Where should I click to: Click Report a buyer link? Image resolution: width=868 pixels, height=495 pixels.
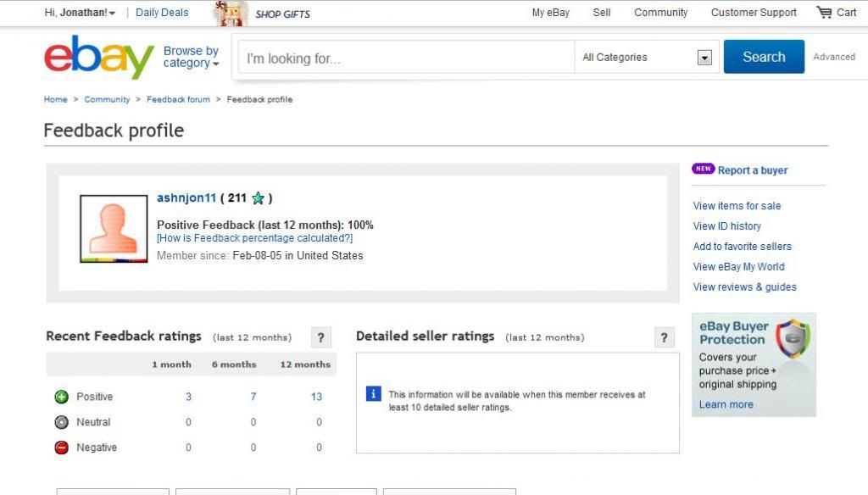point(753,170)
